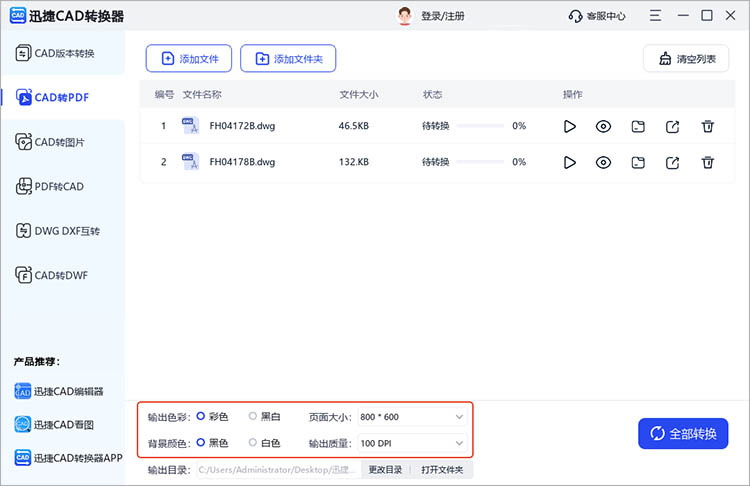Image resolution: width=750 pixels, height=486 pixels.
Task: Open output folder icon for FH04178B.dwg
Action: pyautogui.click(x=638, y=163)
